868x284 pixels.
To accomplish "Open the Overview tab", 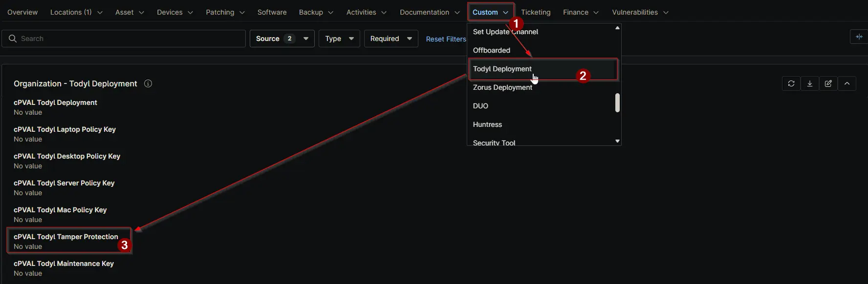I will click(x=22, y=12).
